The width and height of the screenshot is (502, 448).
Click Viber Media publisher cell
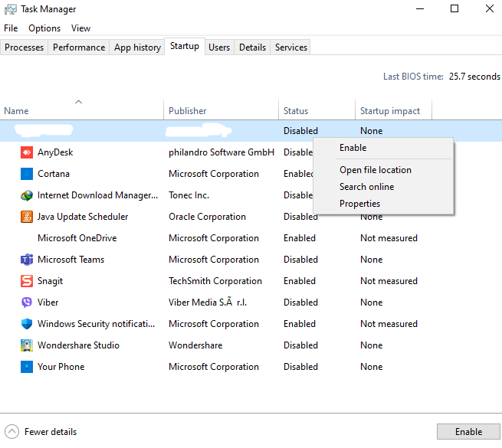pyautogui.click(x=208, y=302)
